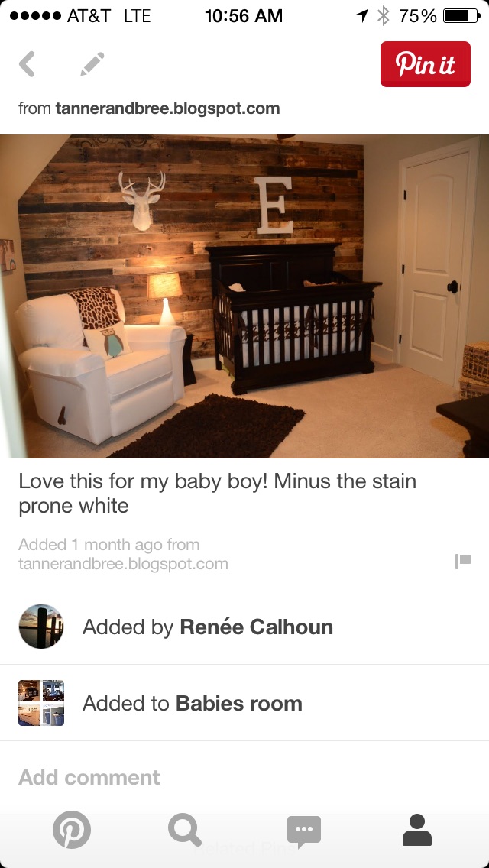
Task: Tap Renée Calhoun's profile avatar
Action: 41,627
